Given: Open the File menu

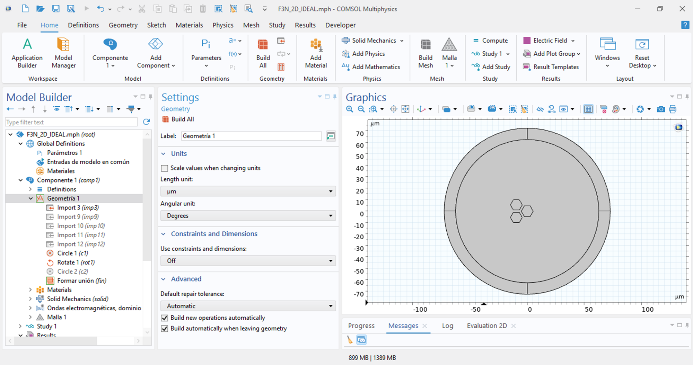Looking at the screenshot, I should click(x=22, y=25).
